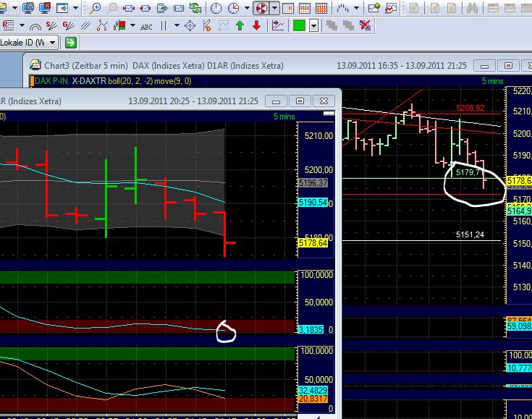Select the G fan lines tool
The image size is (532, 419).
(x=68, y=25)
